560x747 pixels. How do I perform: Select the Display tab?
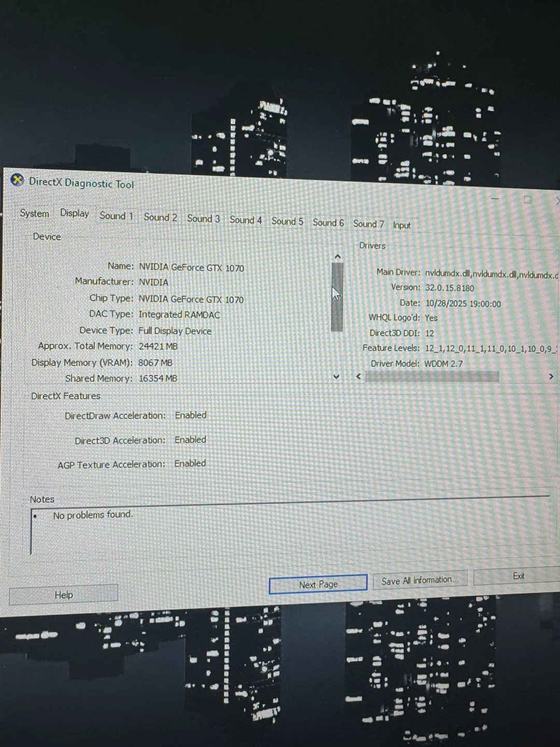click(x=75, y=213)
